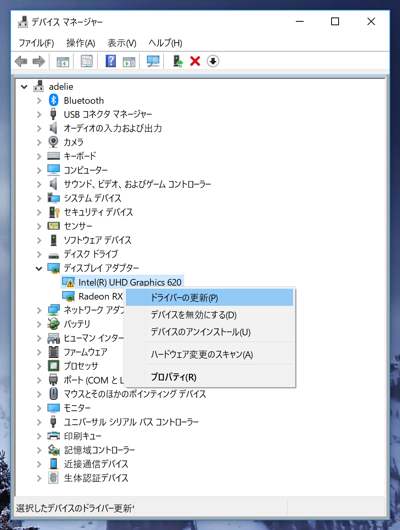Select Intel(R) UHD Graphics 620 device

tap(130, 282)
